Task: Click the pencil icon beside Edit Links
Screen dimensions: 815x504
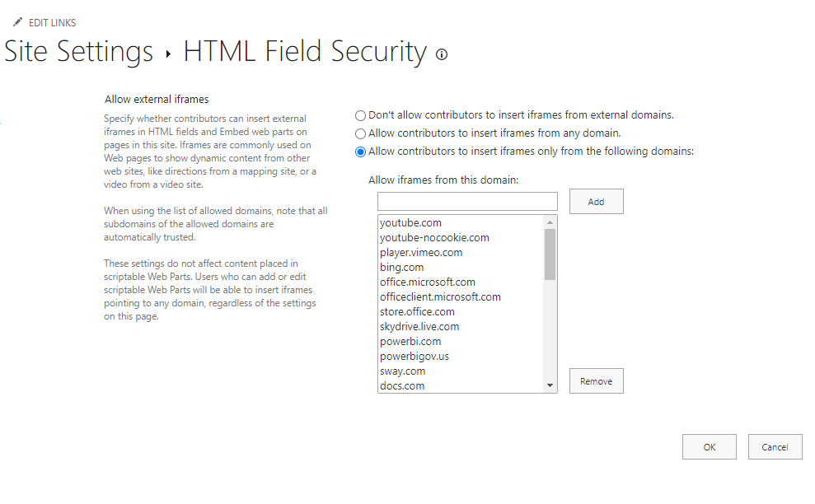Action: (17, 22)
